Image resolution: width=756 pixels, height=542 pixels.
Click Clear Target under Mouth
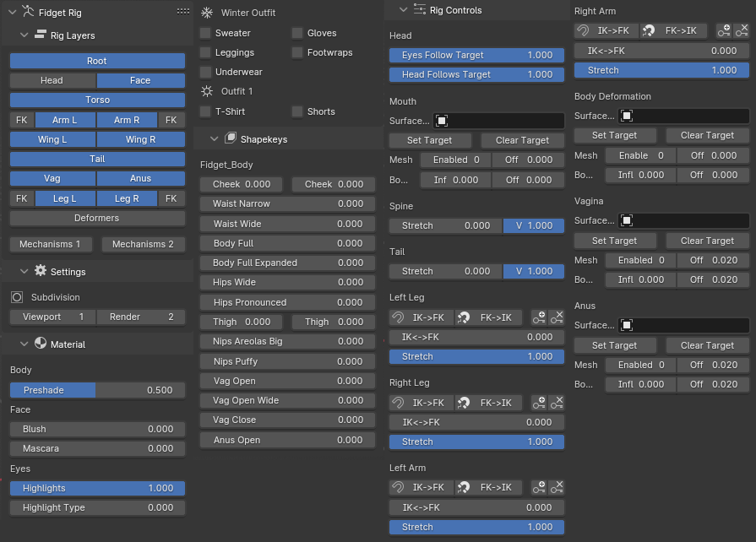523,140
